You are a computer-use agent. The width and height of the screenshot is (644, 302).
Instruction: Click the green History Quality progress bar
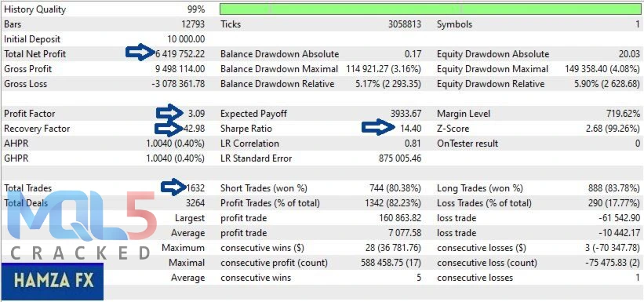click(x=431, y=9)
